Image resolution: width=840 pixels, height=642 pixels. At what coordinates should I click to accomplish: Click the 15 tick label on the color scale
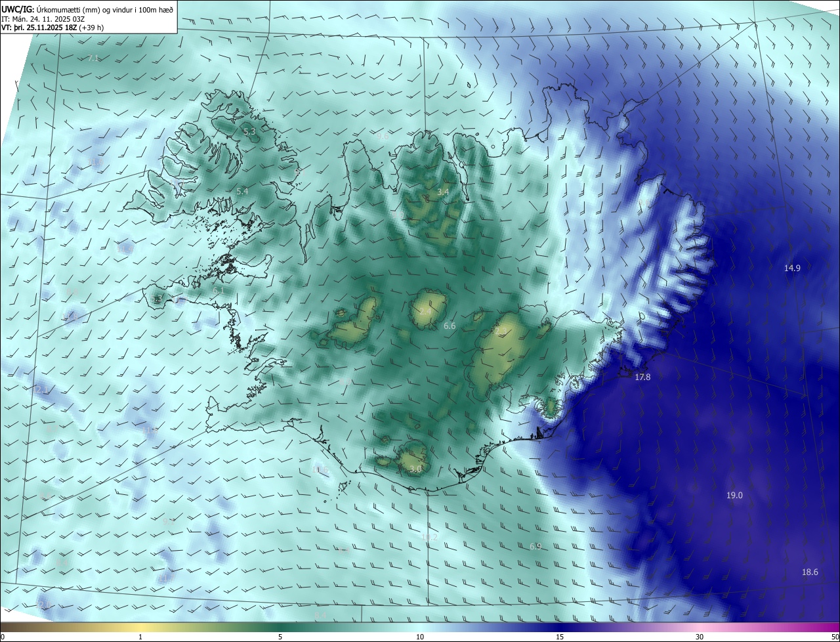point(560,637)
